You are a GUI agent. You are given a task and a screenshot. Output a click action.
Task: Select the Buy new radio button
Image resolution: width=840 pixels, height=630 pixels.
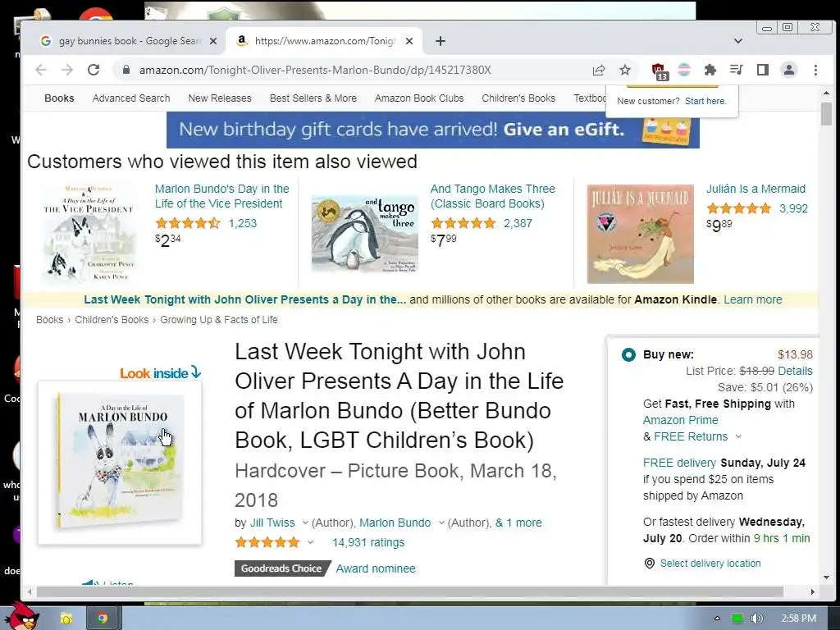pyautogui.click(x=628, y=354)
